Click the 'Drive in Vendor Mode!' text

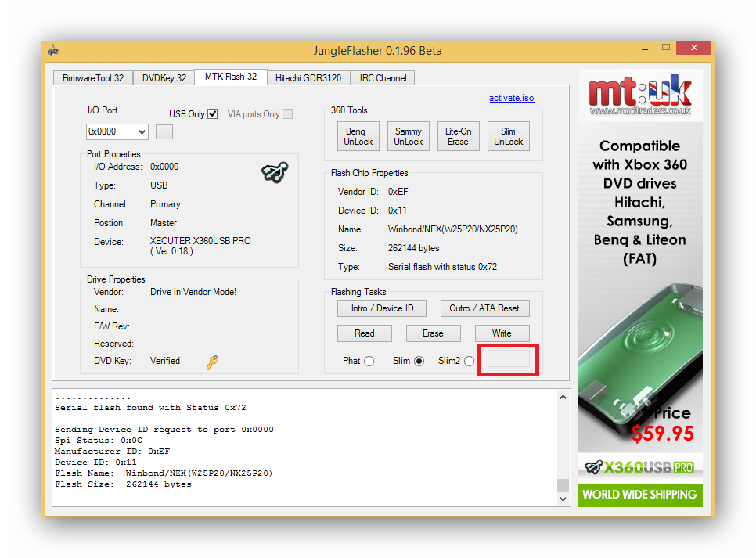[x=193, y=292]
